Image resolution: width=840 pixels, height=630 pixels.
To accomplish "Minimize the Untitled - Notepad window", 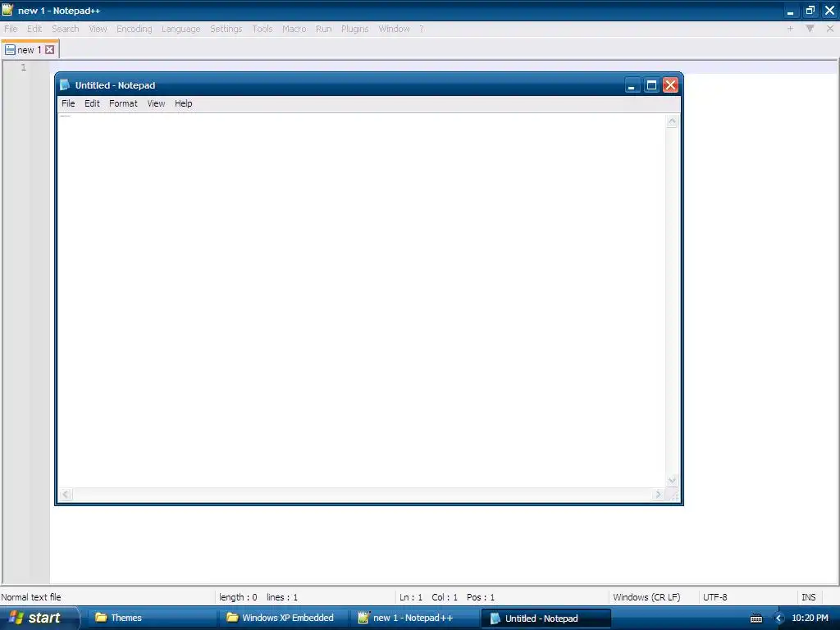I will (632, 85).
